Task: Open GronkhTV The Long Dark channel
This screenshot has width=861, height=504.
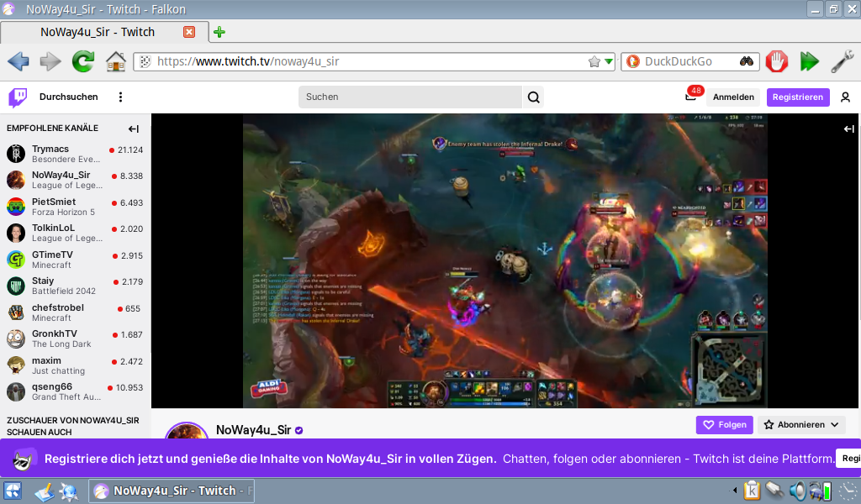Action: pyautogui.click(x=75, y=339)
